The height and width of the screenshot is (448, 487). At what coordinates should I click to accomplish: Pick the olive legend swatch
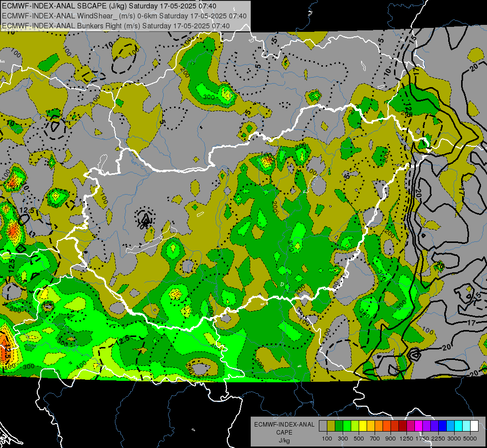[331, 426]
